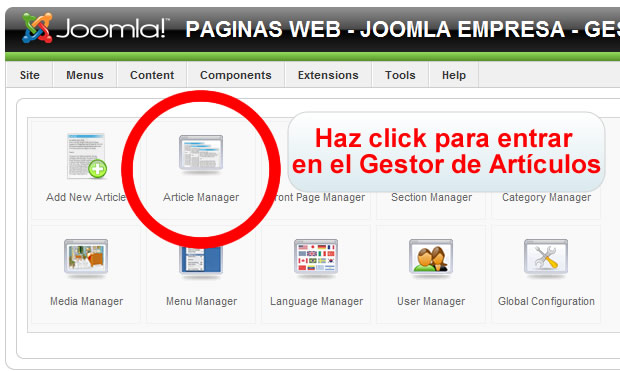Viewport: 620px width, 371px height.
Task: Open the Front Page Manager link
Action: click(319, 197)
